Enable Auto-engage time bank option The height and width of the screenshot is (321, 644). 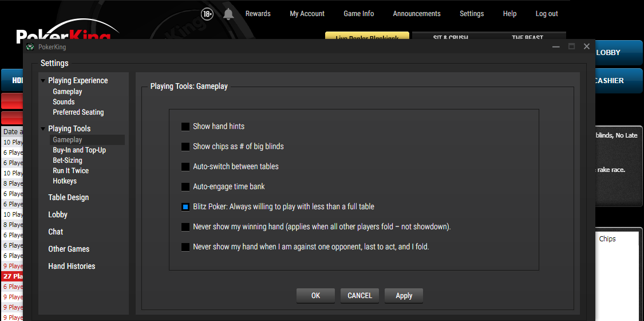pos(185,186)
